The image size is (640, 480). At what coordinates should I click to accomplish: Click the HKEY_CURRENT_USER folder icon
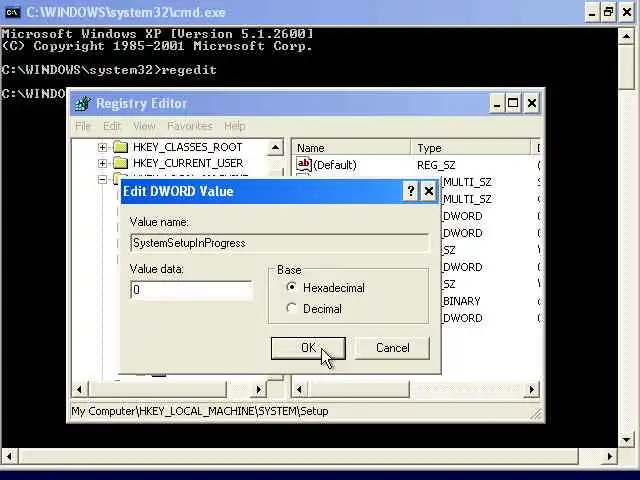point(120,163)
